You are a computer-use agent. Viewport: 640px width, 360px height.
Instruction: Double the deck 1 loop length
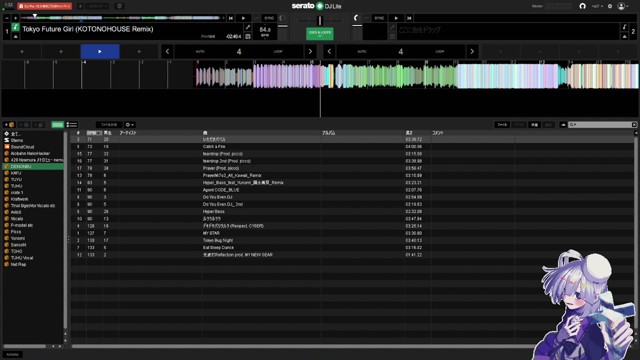click(x=310, y=51)
